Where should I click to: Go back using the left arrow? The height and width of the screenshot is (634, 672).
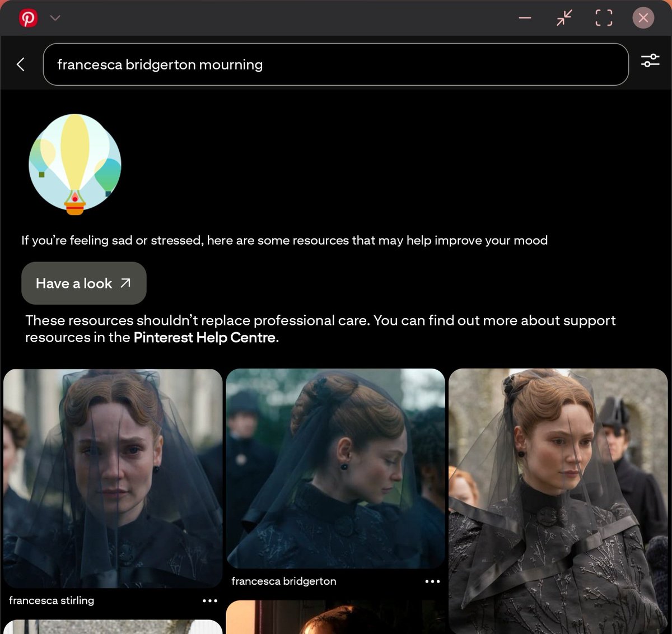(21, 64)
